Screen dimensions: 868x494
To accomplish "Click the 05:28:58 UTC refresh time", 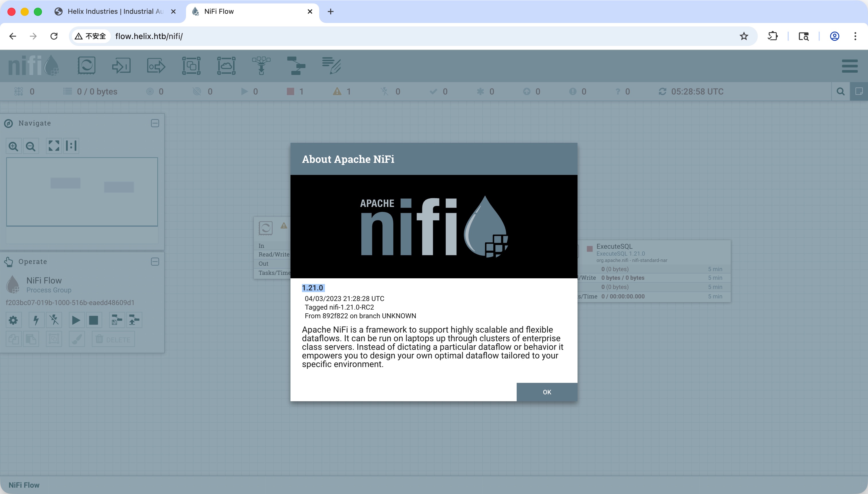I will click(x=697, y=92).
